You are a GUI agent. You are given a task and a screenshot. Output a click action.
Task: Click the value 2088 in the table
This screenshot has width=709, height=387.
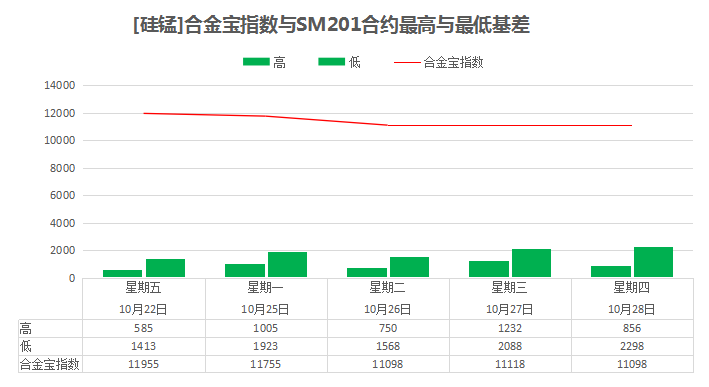(510, 346)
